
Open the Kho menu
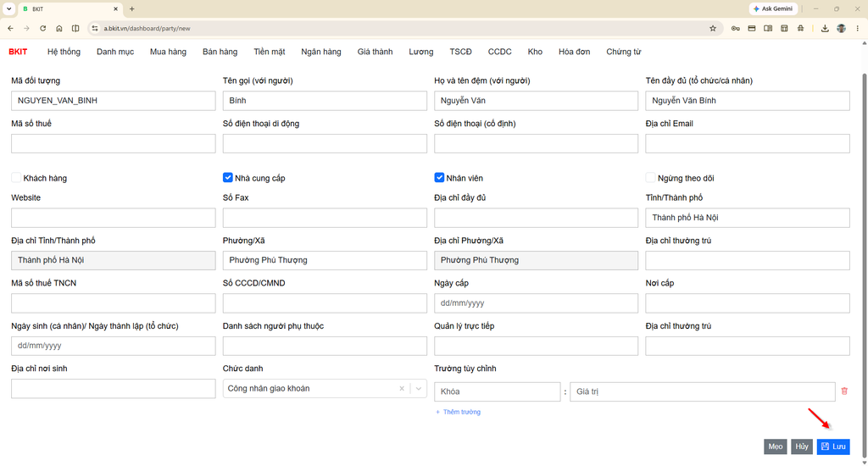coord(535,52)
